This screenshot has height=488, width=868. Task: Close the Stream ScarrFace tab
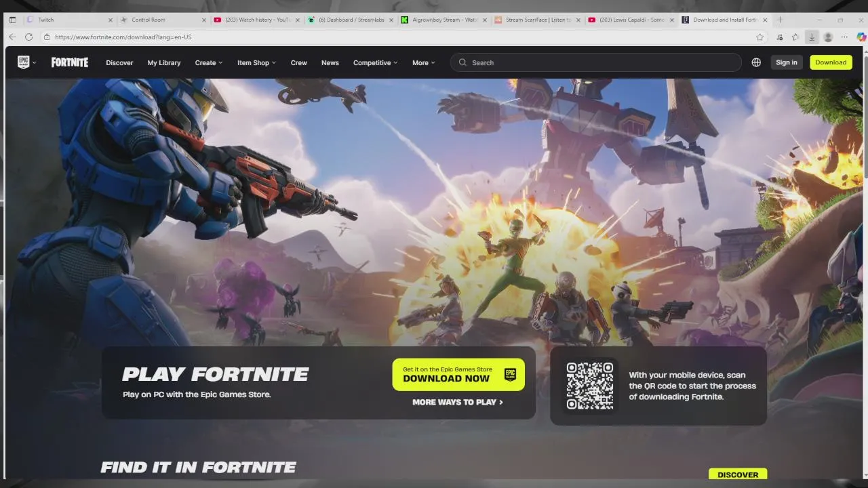(x=578, y=20)
